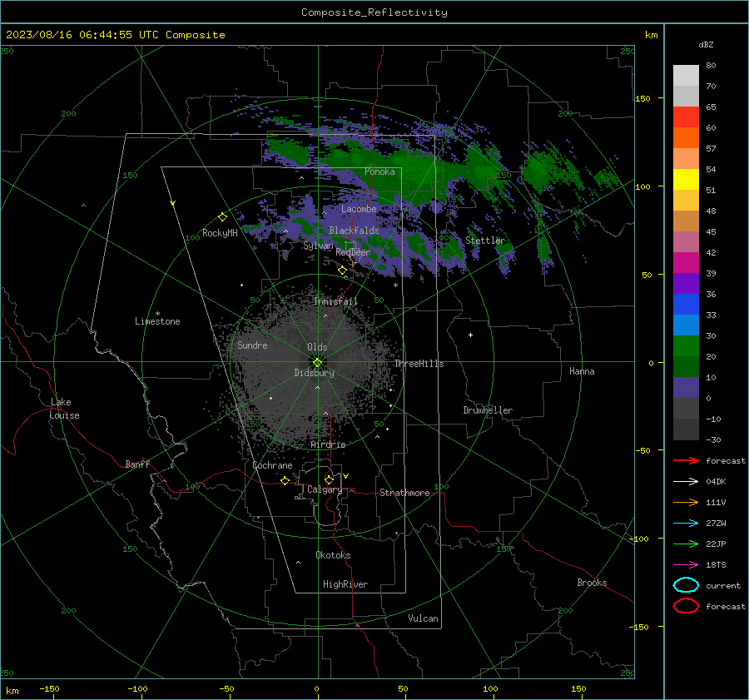Select the 10 dBZ indigo swatch
This screenshot has height=700, width=749.
tap(686, 388)
